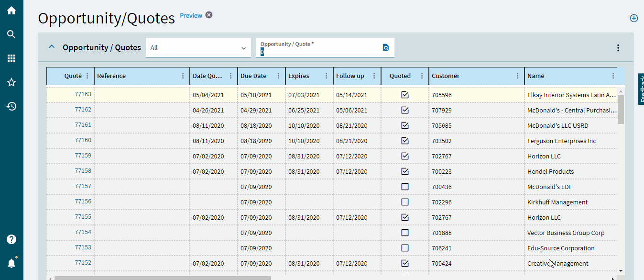Select Follow up cell 05/14/2021
The height and width of the screenshot is (280, 644).
(x=357, y=95)
